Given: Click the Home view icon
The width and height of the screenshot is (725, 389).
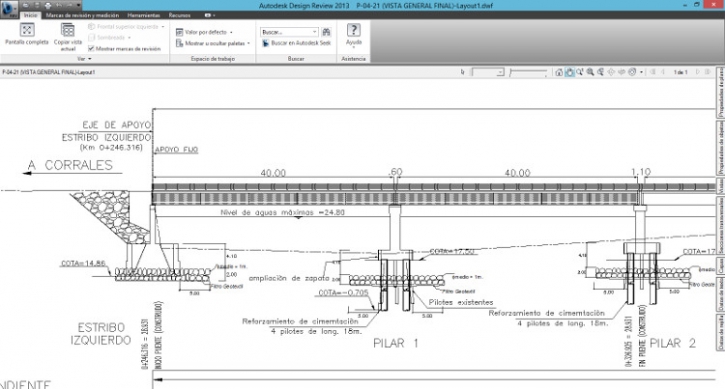Looking at the screenshot, I should 559,72.
